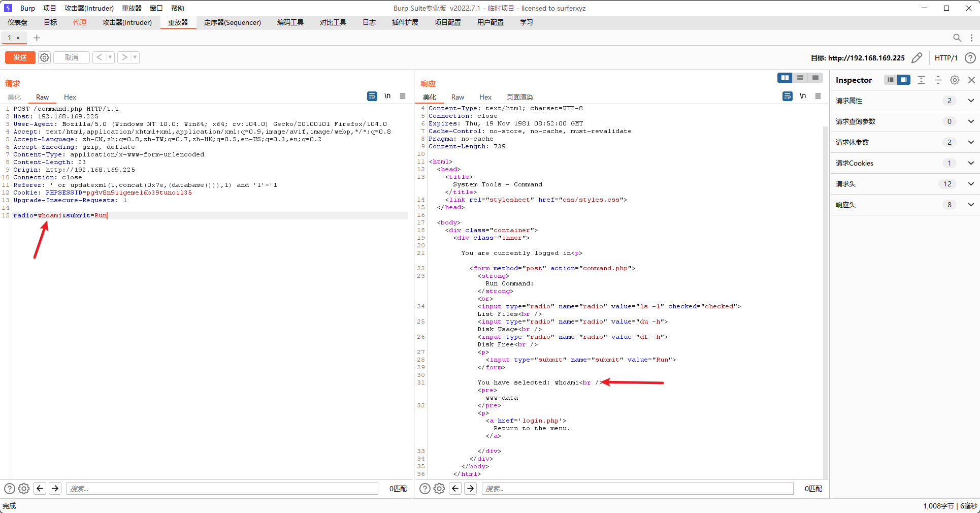Open response viewer hamburger menu

pos(818,96)
